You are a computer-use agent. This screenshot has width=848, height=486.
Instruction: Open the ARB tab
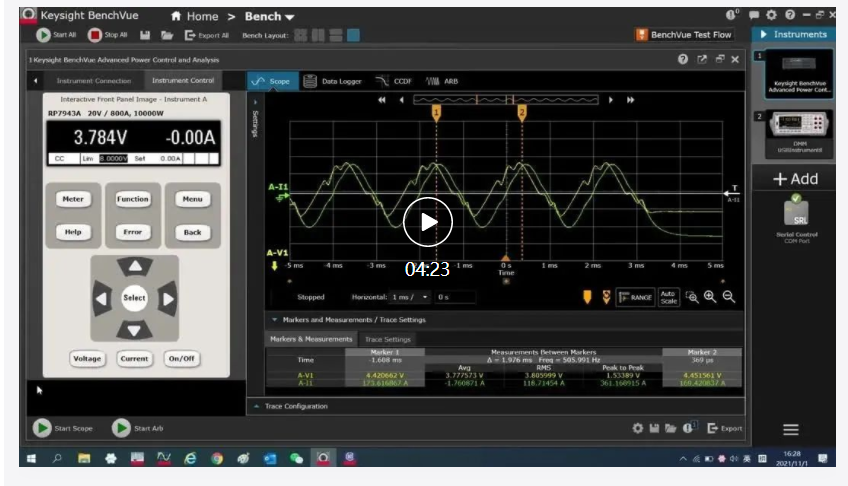(x=442, y=81)
